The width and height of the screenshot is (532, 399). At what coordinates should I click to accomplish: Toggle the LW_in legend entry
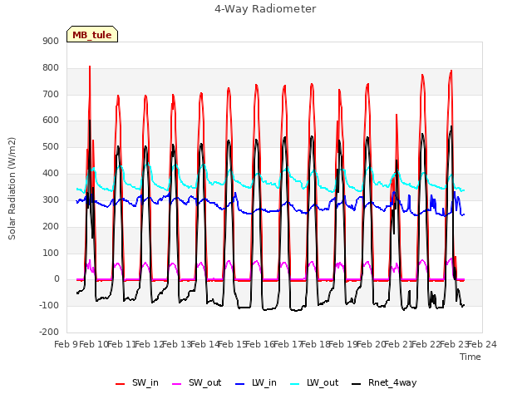click(256, 382)
